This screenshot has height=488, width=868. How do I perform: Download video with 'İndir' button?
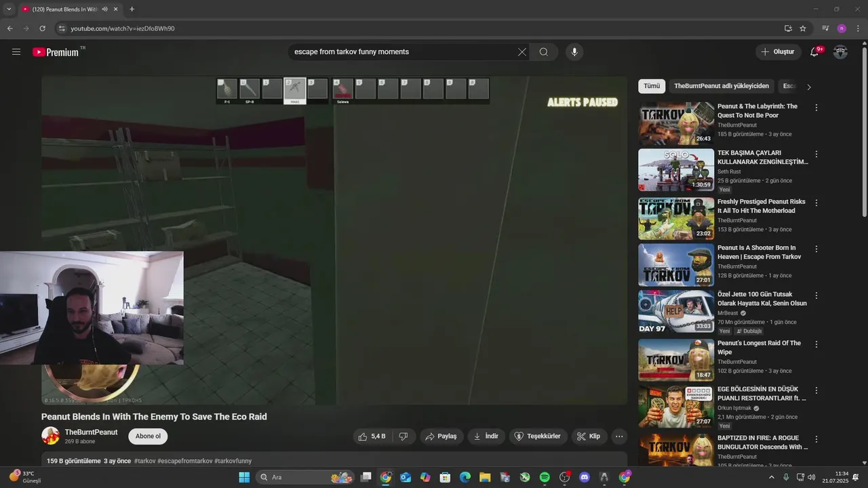(x=486, y=436)
